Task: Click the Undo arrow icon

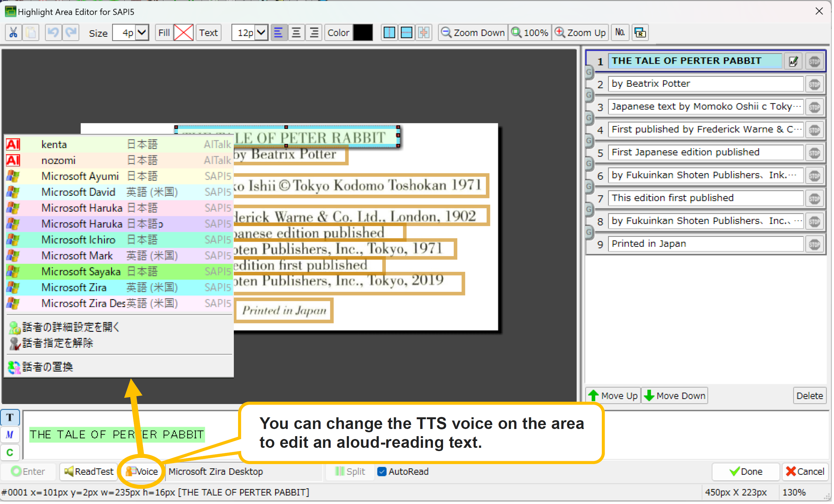Action: [x=53, y=33]
